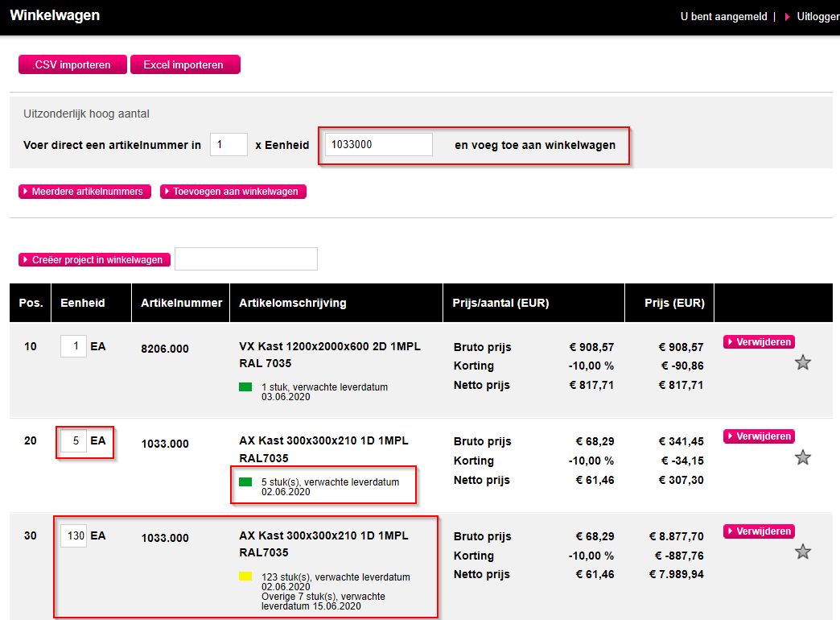Screen dimensions: 840x620
Task: Click AX Kast description in position 20
Action: click(x=323, y=449)
